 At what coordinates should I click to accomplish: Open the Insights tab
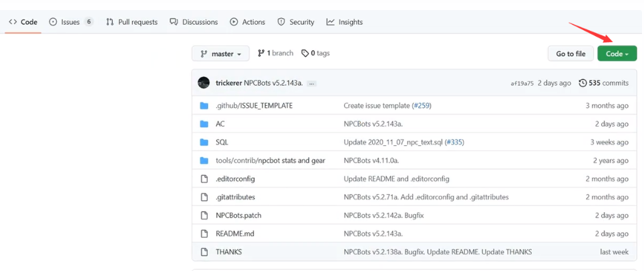coord(344,22)
